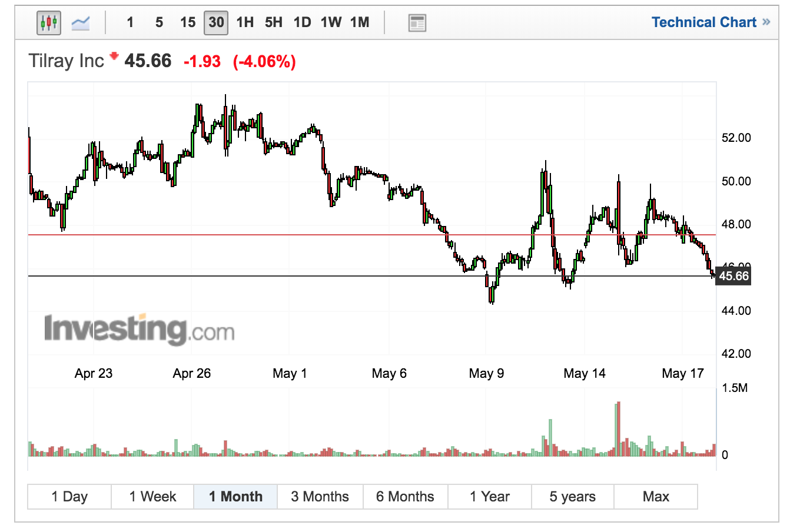This screenshot has height=532, width=790.
Task: Open the news overlay icon in toolbar
Action: (417, 23)
